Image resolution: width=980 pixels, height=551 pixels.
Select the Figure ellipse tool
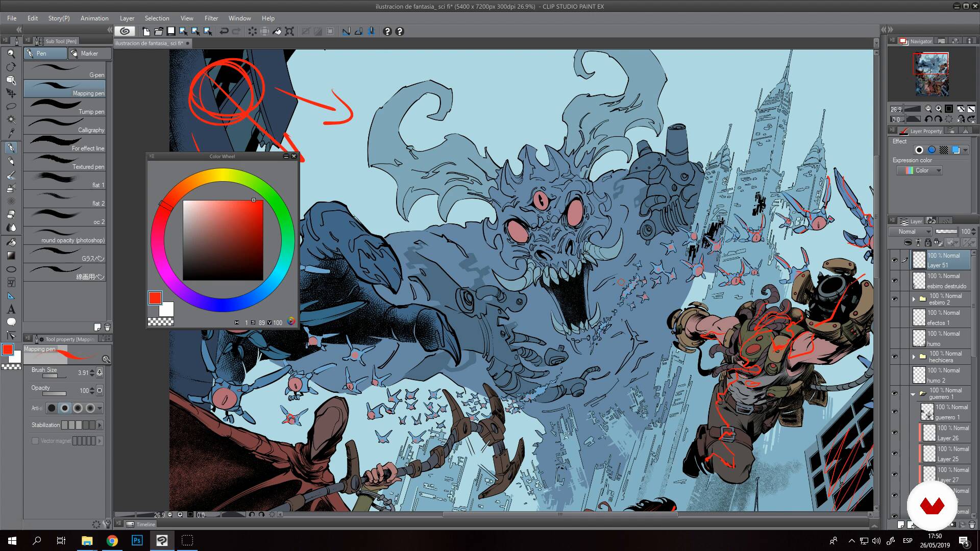(x=11, y=269)
